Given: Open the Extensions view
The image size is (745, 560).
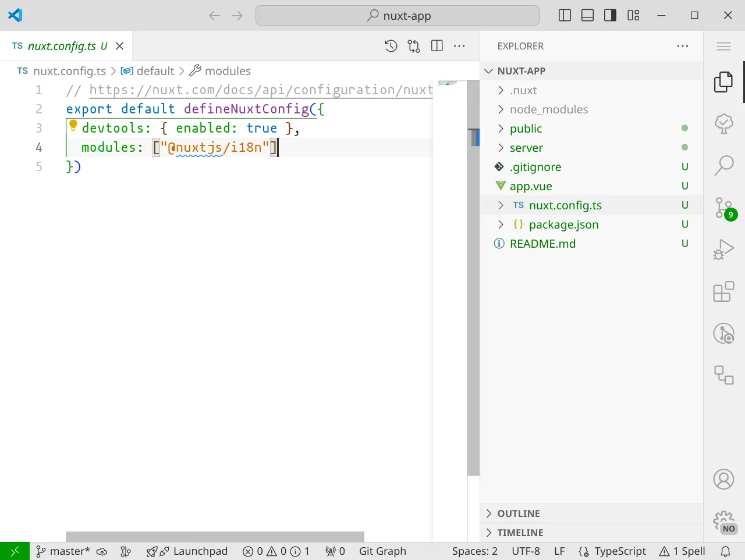Looking at the screenshot, I should [x=723, y=292].
